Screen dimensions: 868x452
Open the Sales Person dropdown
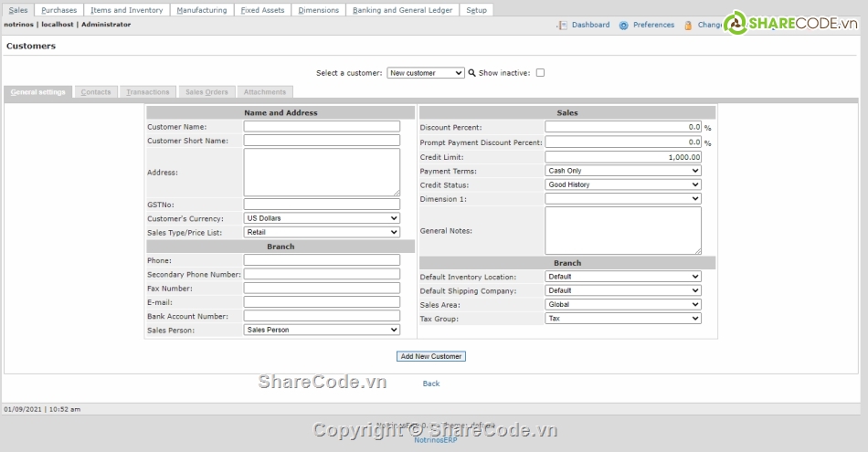(x=322, y=330)
